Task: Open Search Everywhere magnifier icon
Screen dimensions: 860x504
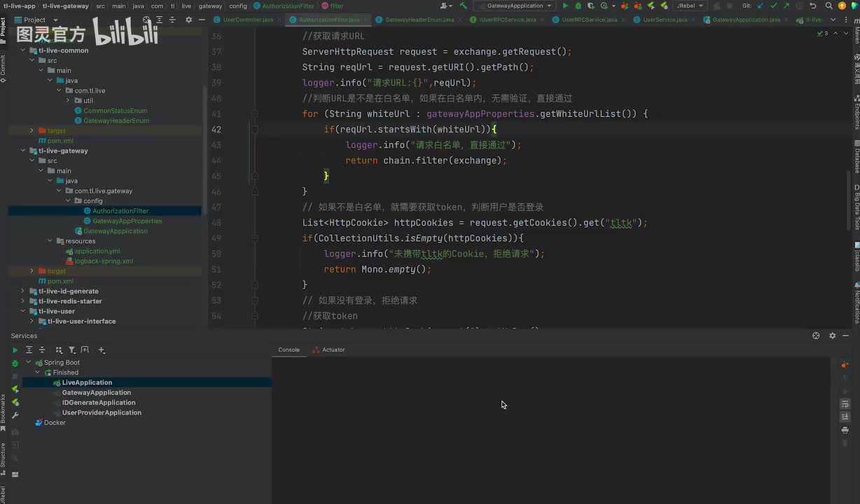Action: click(828, 6)
